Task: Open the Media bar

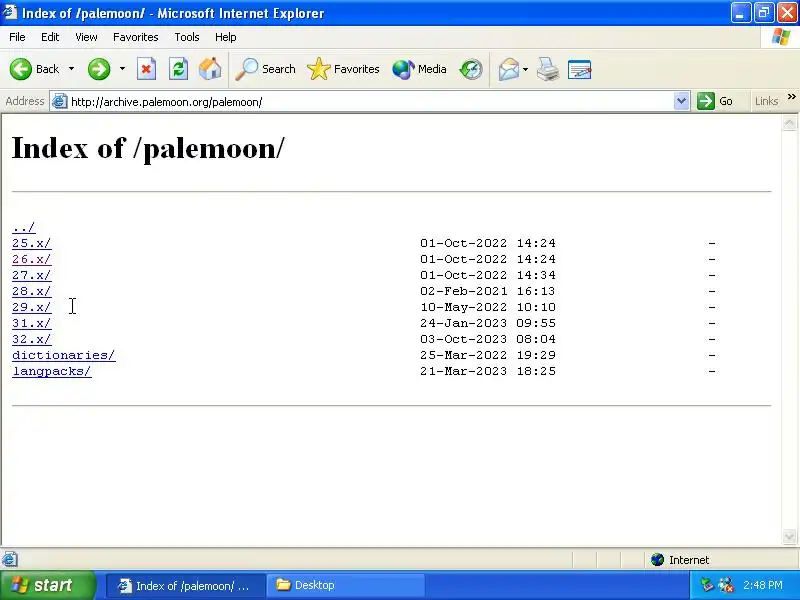Action: point(419,69)
